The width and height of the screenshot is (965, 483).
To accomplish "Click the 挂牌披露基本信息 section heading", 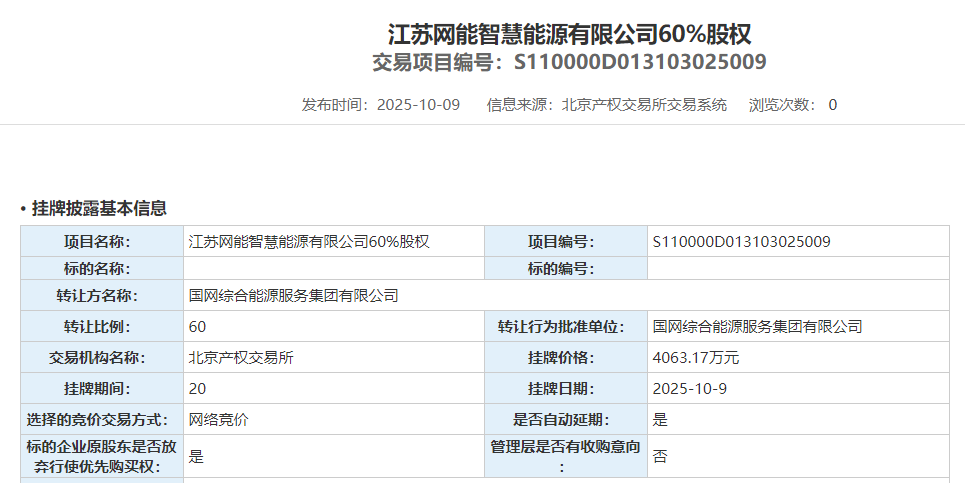I will point(98,208).
